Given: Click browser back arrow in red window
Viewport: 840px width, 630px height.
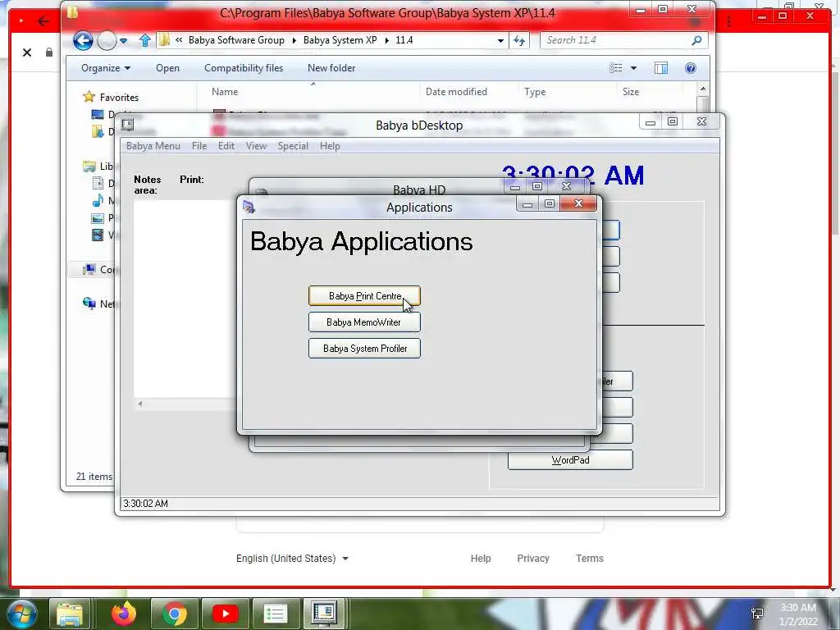Looking at the screenshot, I should click(x=43, y=21).
